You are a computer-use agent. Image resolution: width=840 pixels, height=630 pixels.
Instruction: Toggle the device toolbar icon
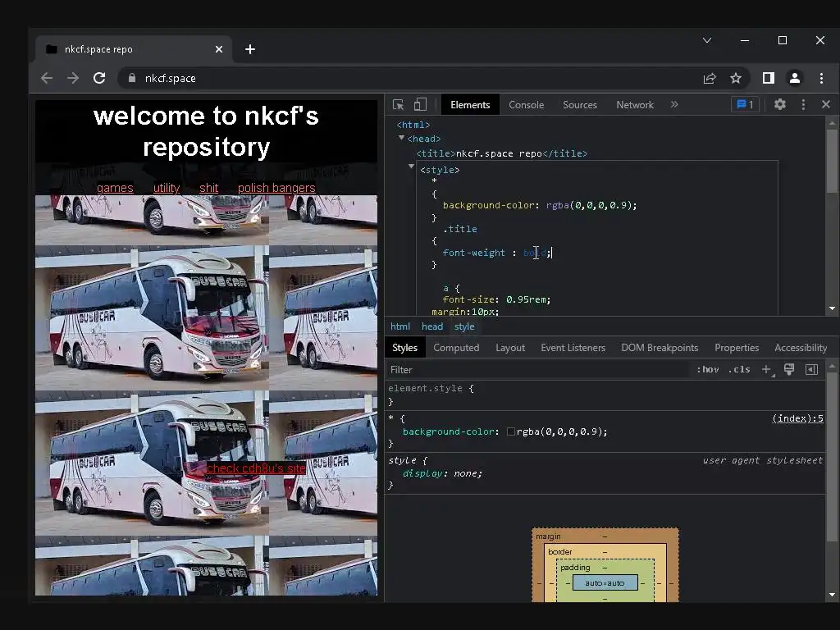coord(421,104)
